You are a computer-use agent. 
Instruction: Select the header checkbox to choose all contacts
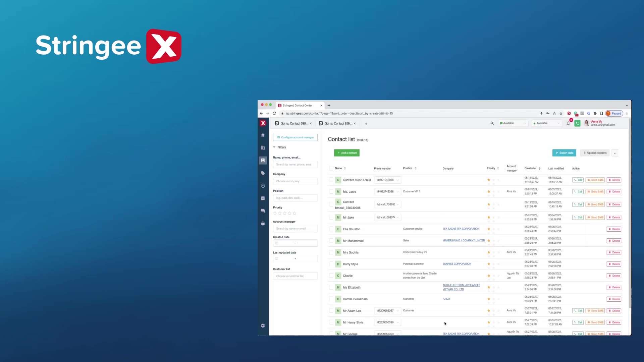[331, 168]
